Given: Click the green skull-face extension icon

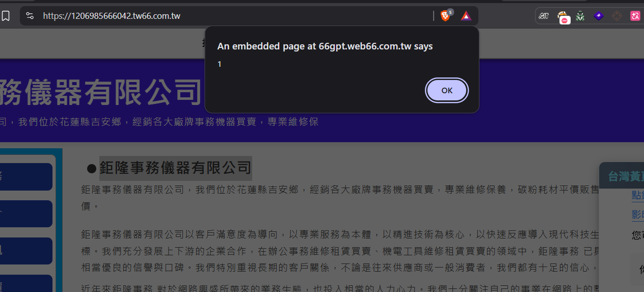Looking at the screenshot, I should 580,16.
